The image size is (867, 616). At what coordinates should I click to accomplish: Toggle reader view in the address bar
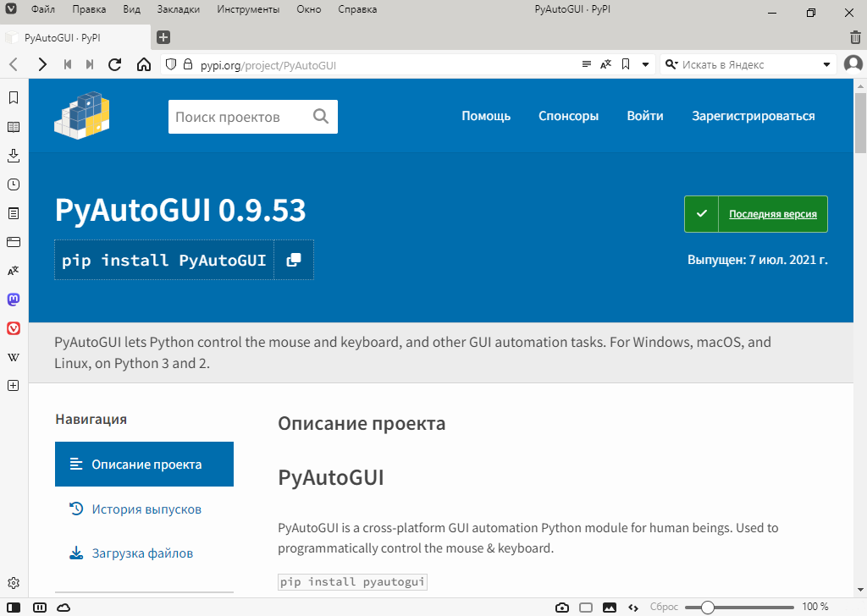coord(587,64)
